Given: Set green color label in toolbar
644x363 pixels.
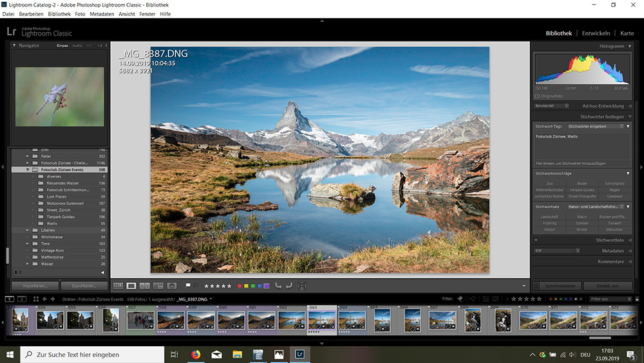Looking at the screenshot, I should click(x=252, y=286).
